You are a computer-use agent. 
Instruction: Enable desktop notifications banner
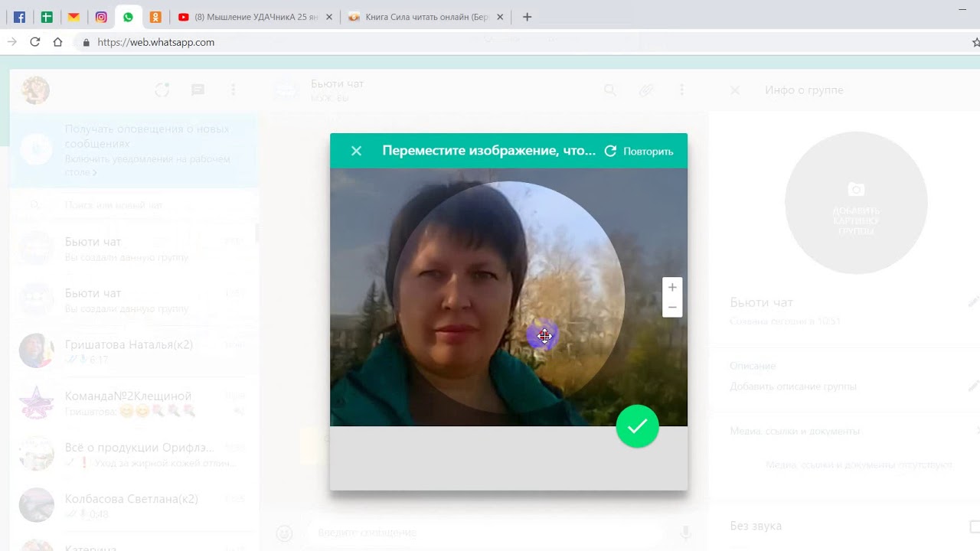(x=134, y=151)
